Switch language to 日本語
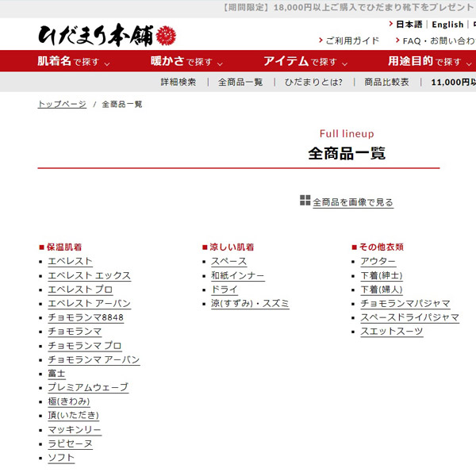The height and width of the screenshot is (476, 476). (x=409, y=25)
